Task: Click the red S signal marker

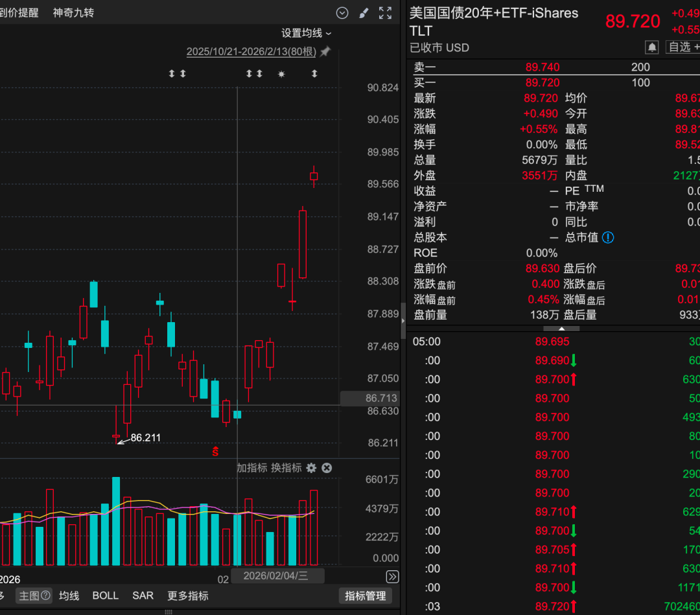Action: click(x=215, y=451)
